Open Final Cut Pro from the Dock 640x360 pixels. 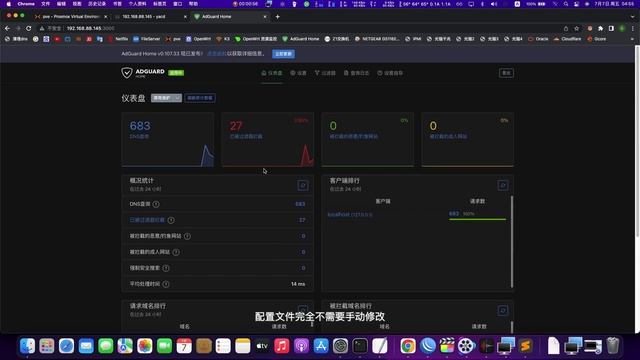coord(447,346)
